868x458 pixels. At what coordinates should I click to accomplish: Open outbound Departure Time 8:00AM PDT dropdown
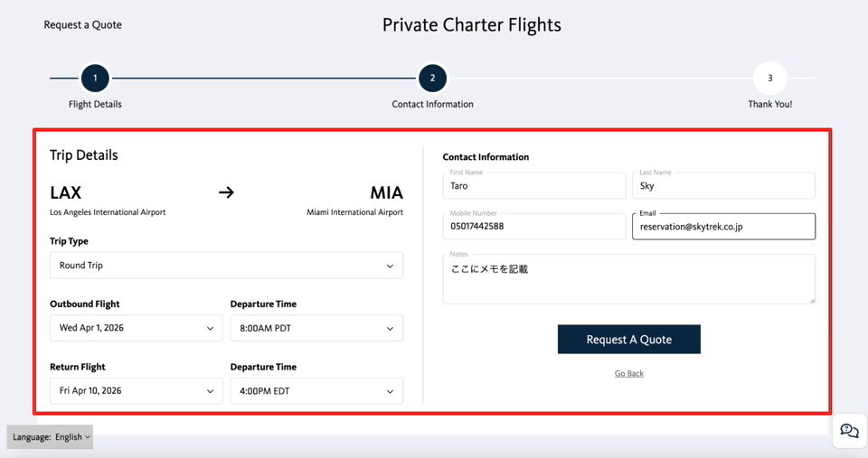click(316, 328)
